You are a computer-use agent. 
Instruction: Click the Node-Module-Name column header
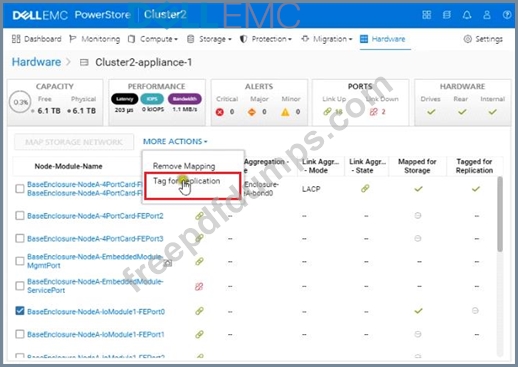(68, 166)
